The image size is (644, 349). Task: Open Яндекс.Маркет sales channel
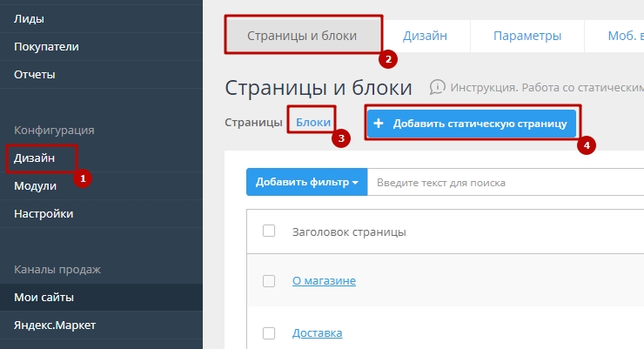click(x=55, y=326)
